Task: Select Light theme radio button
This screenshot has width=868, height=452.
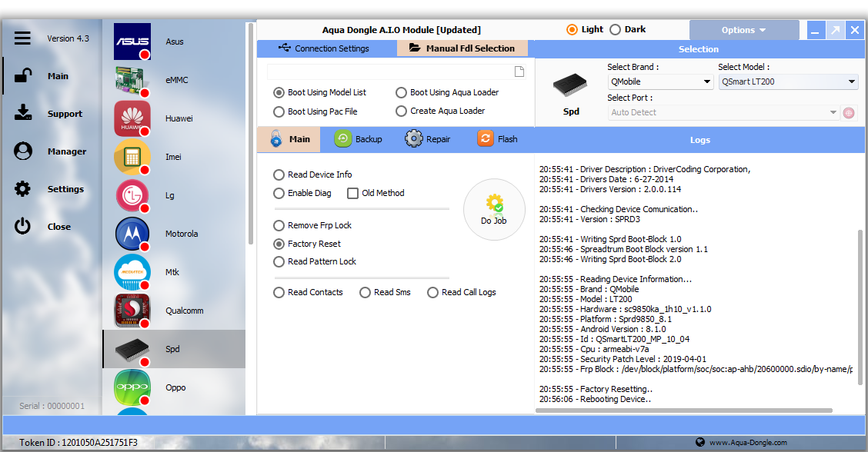Action: pyautogui.click(x=572, y=30)
